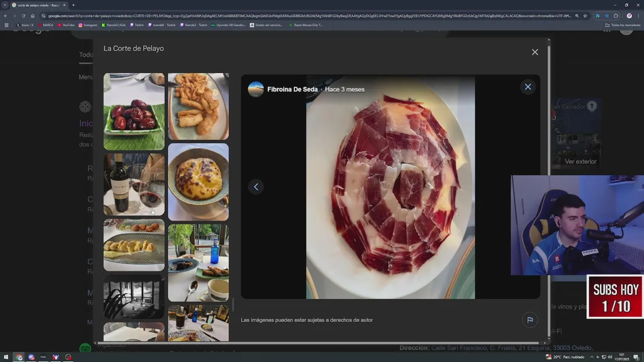Click the thumbnail column vertical scrollbar
Image resolution: width=644 pixels, height=362 pixels.
[x=232, y=305]
